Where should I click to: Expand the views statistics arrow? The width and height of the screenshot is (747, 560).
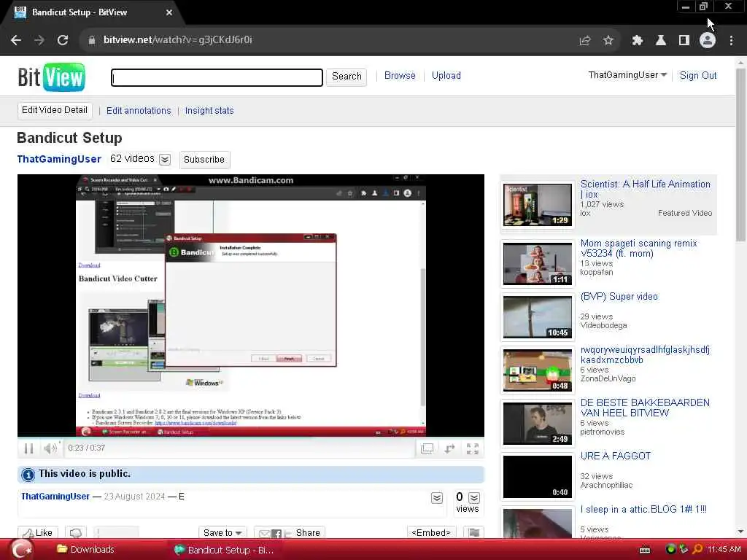pyautogui.click(x=474, y=498)
